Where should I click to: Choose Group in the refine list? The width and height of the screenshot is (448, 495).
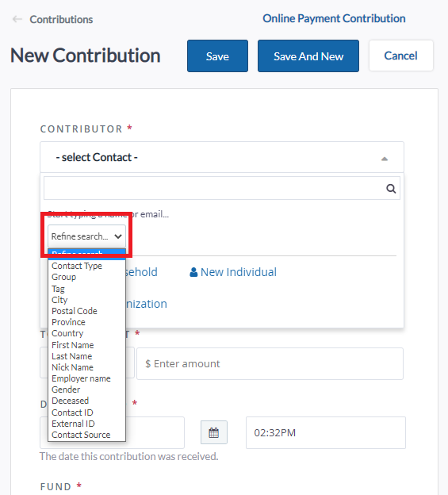[63, 277]
